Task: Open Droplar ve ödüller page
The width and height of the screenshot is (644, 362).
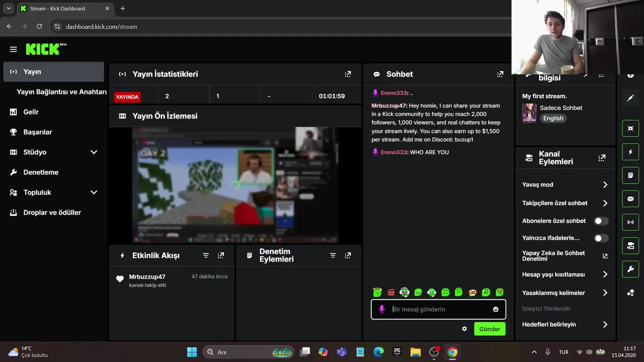Action: pyautogui.click(x=53, y=212)
